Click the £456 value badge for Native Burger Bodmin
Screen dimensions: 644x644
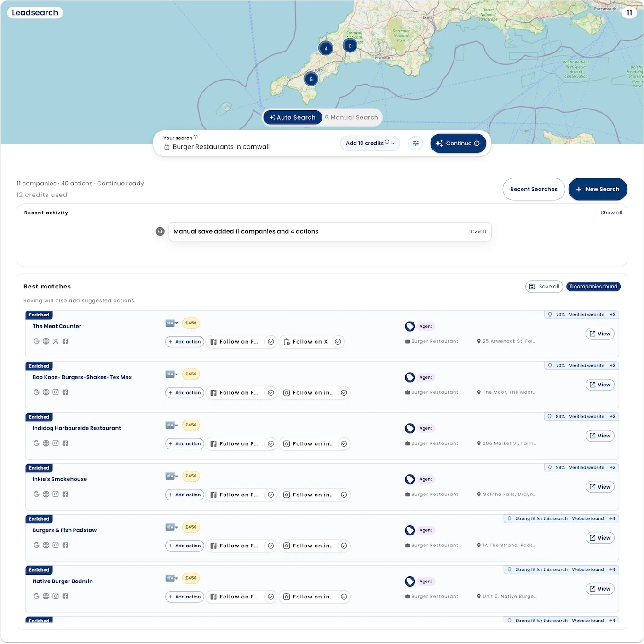[x=191, y=578]
